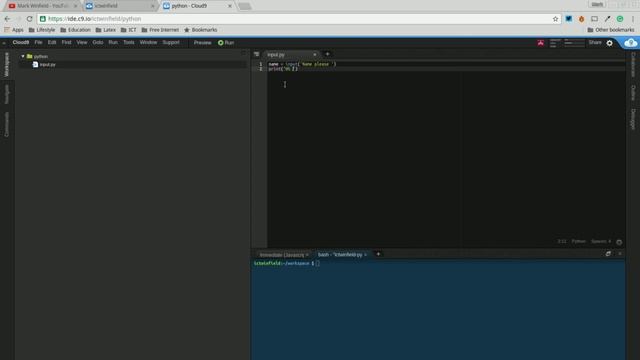Add a new editor tab with plus

tap(327, 54)
